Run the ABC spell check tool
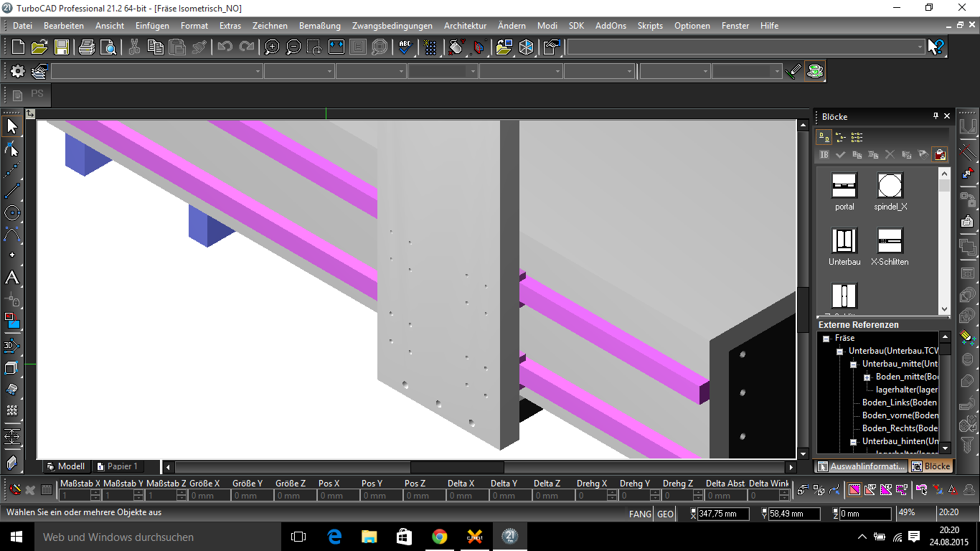This screenshot has width=980, height=551. pos(405,47)
